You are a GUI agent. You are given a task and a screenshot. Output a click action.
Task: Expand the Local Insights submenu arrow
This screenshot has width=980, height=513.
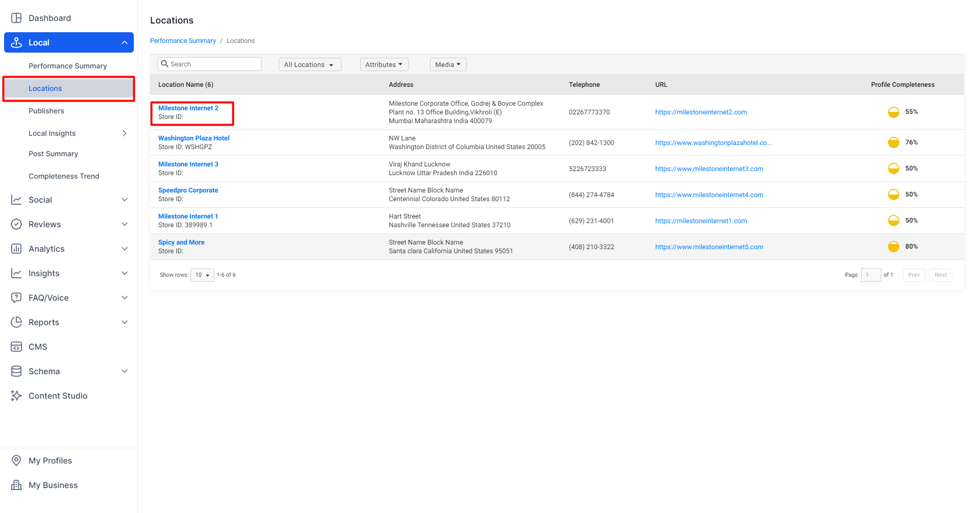125,133
